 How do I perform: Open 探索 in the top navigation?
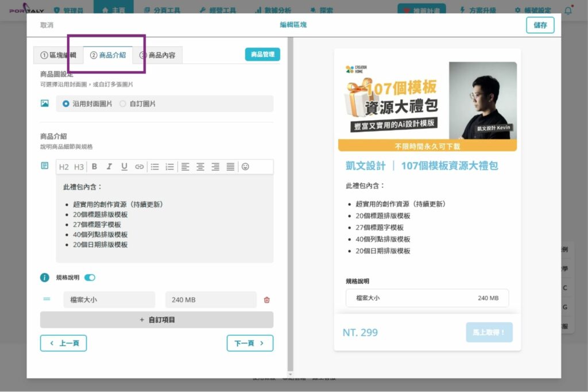click(322, 10)
